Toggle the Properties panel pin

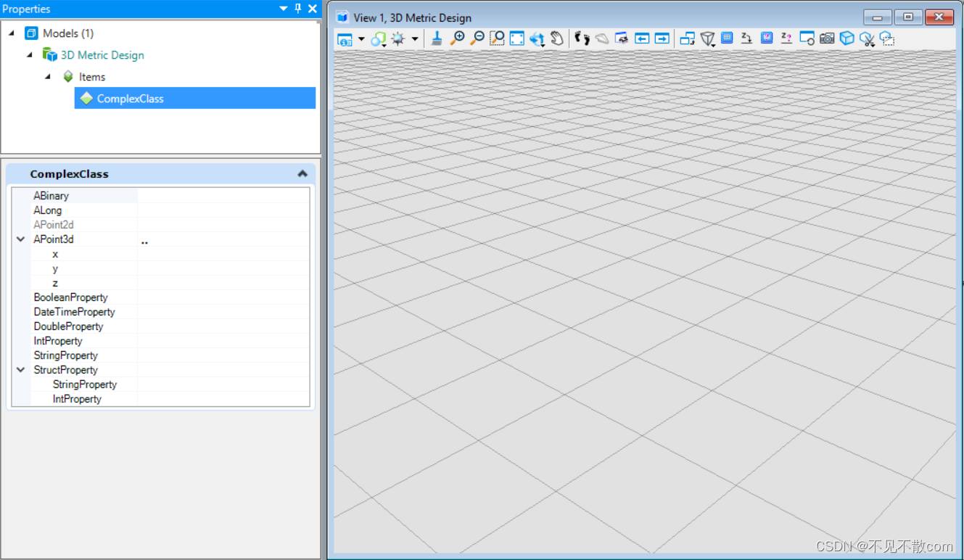click(x=298, y=9)
